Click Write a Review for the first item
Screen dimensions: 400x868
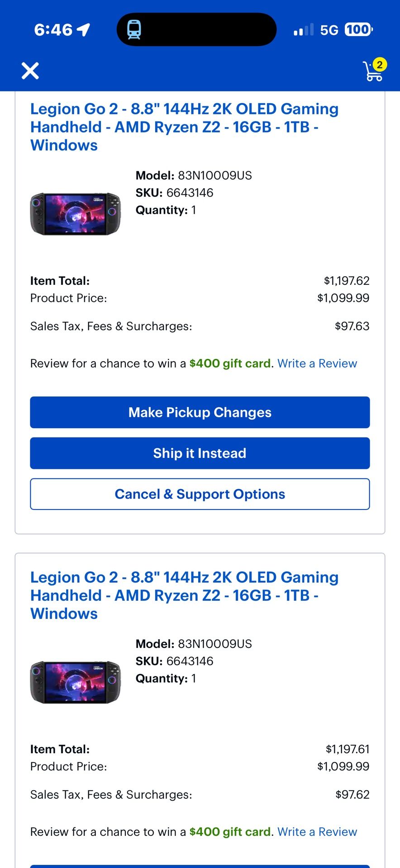[x=317, y=363]
